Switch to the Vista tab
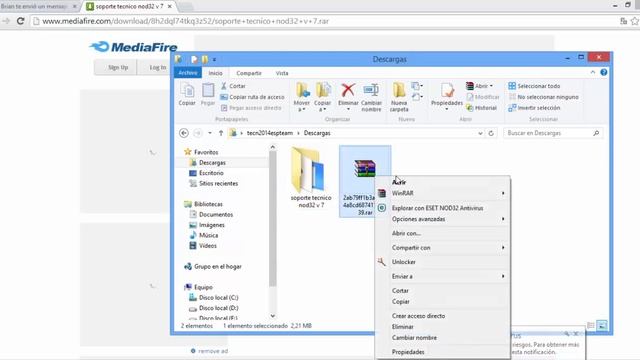 [282, 73]
